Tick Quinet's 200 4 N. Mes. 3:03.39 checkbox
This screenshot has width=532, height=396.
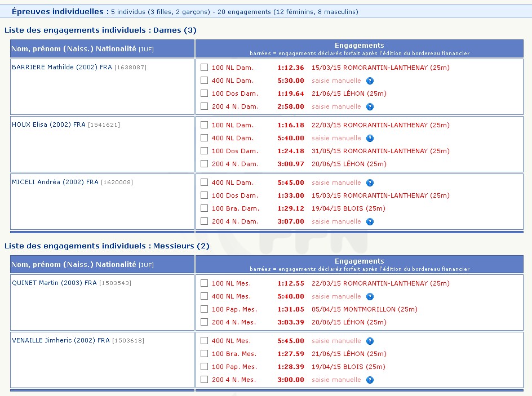pos(204,322)
